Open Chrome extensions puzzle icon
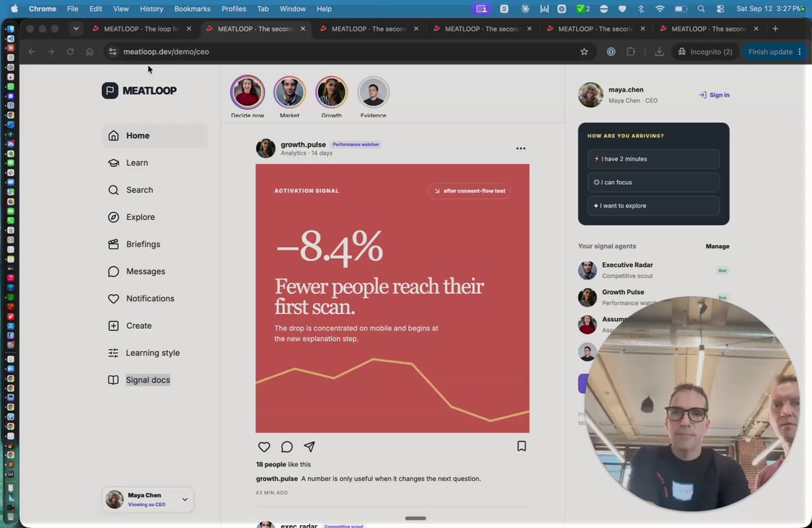Viewport: 812px width, 528px height. coord(631,52)
